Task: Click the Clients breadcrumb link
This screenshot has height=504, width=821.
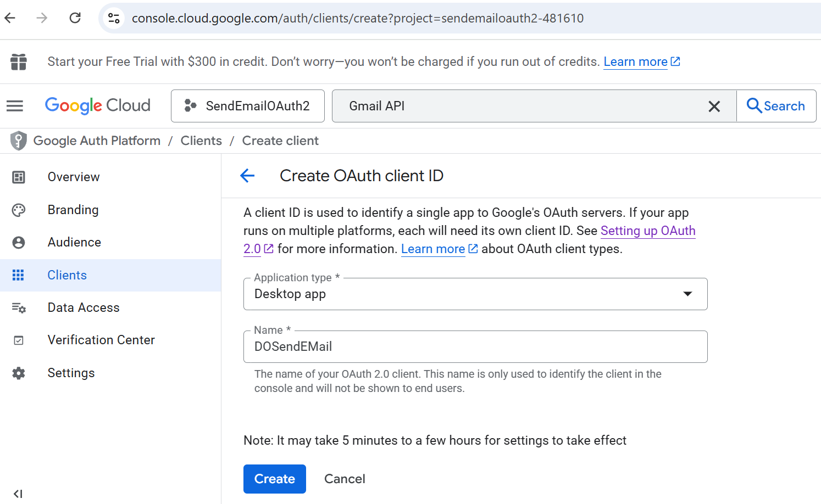Action: click(x=201, y=141)
